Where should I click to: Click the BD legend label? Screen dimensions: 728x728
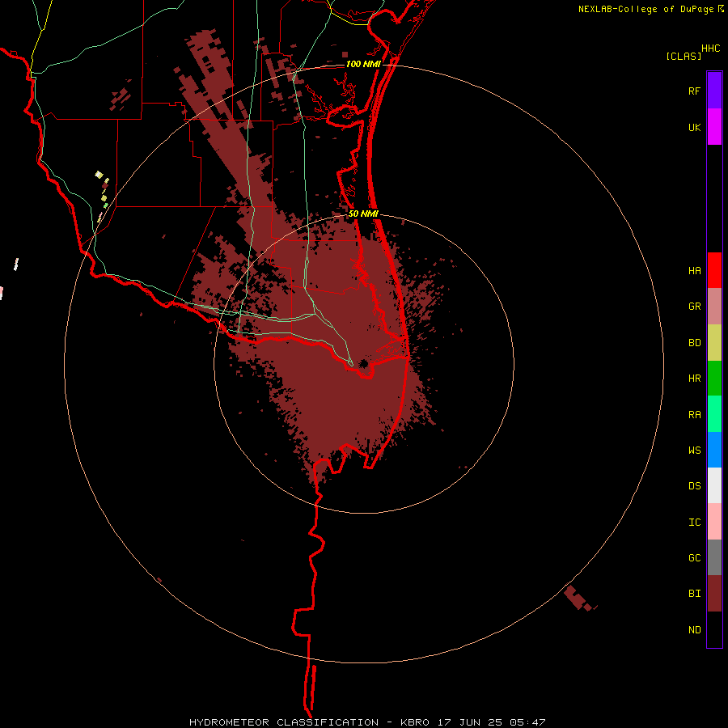(x=695, y=343)
